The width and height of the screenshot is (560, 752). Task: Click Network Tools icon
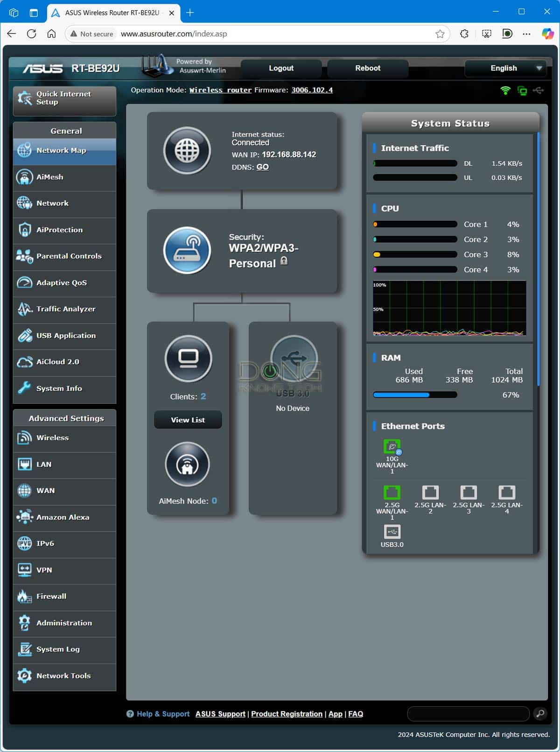24,675
